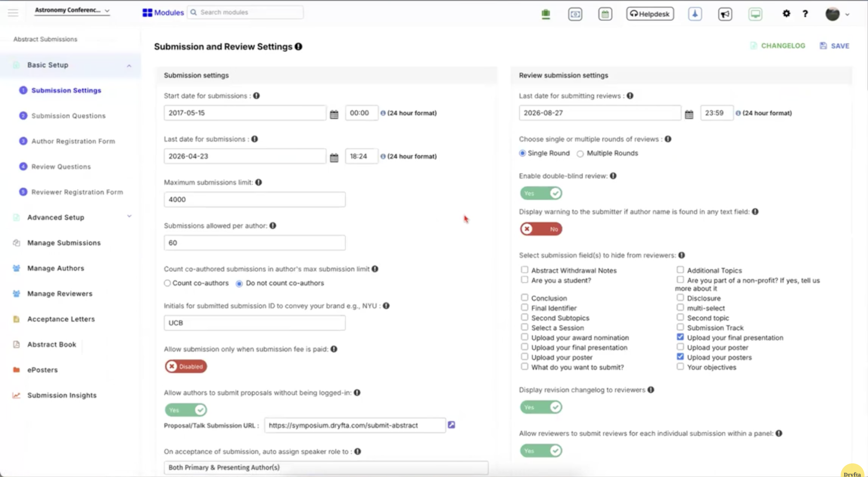The width and height of the screenshot is (868, 477).
Task: Click info icon for Last date for submissions
Action: point(255,139)
